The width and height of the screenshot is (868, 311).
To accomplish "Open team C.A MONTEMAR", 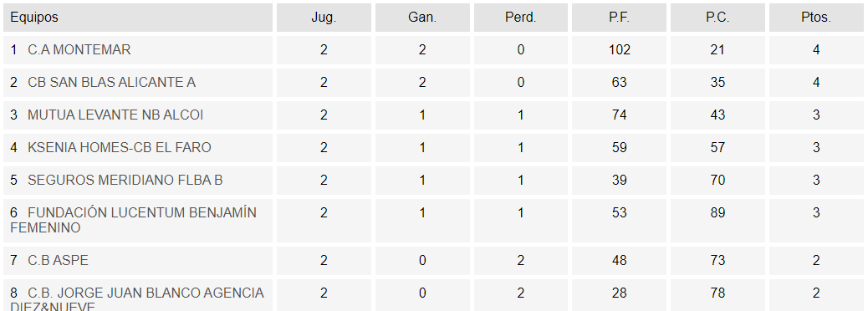I will pos(79,50).
